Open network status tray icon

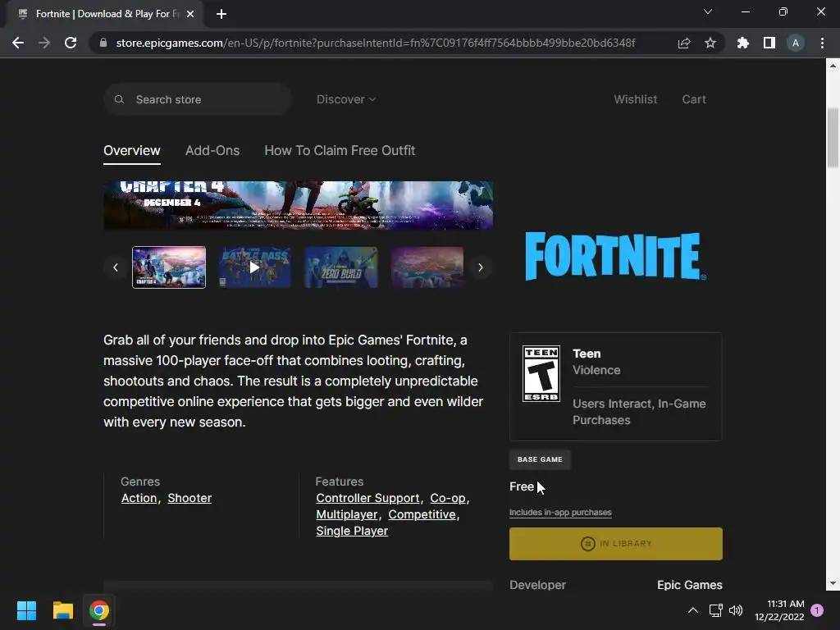(x=715, y=610)
